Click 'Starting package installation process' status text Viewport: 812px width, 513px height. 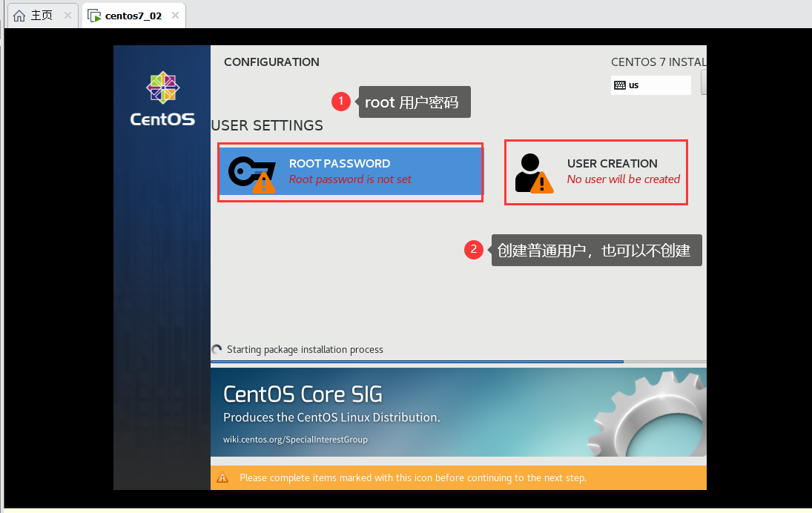coord(305,349)
